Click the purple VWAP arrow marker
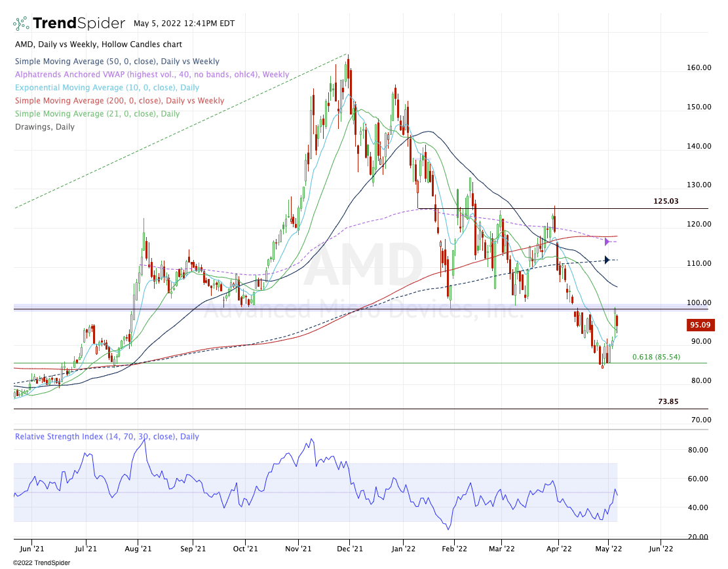This screenshot has height=569, width=728. tap(607, 242)
